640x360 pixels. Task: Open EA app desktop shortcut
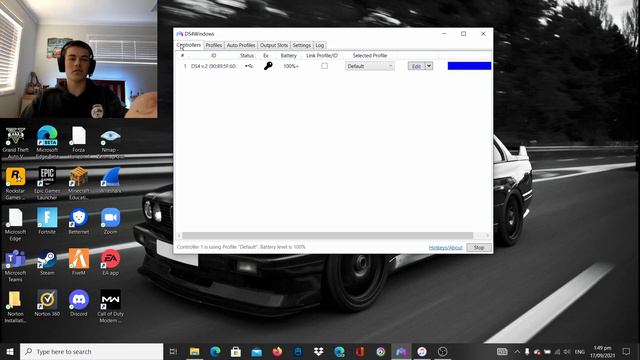pos(110,262)
